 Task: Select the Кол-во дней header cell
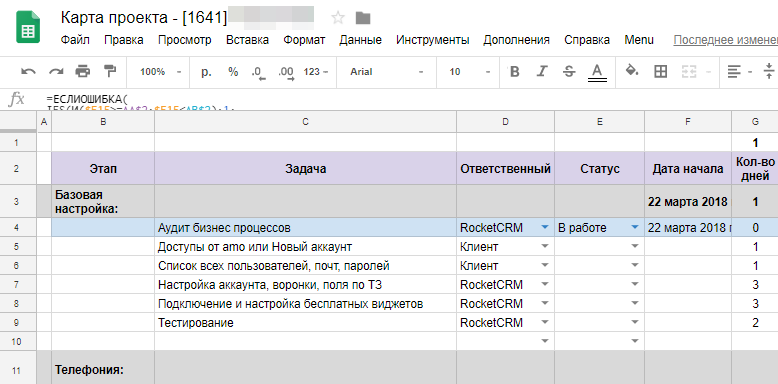[755, 168]
